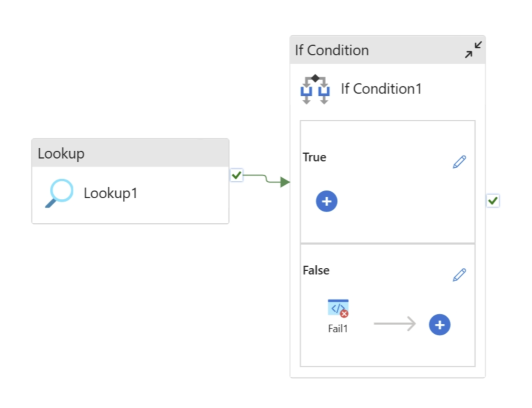Add activity after Fail1 in False branch
Viewport: 532px width, 408px height.
point(439,325)
